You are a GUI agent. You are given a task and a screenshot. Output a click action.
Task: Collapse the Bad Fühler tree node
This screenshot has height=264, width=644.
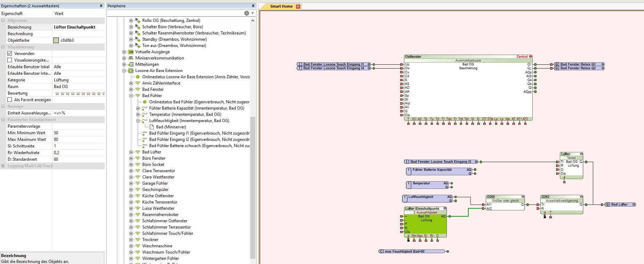[x=131, y=96]
